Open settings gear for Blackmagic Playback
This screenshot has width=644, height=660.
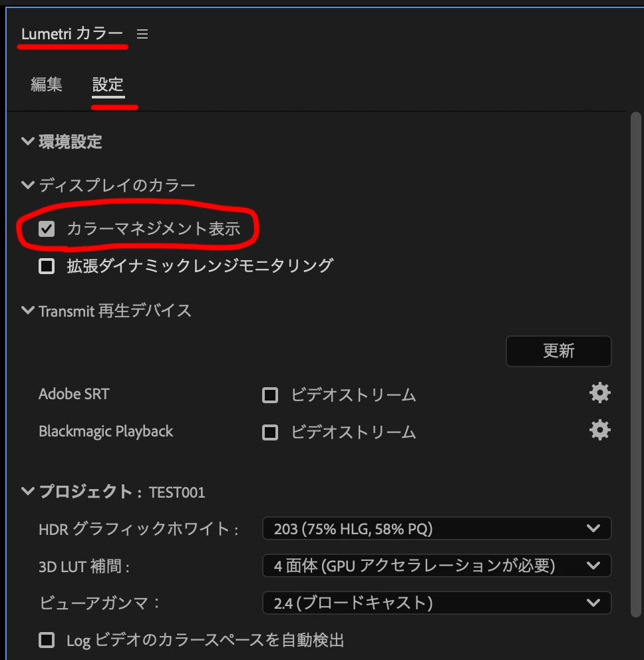pyautogui.click(x=600, y=430)
